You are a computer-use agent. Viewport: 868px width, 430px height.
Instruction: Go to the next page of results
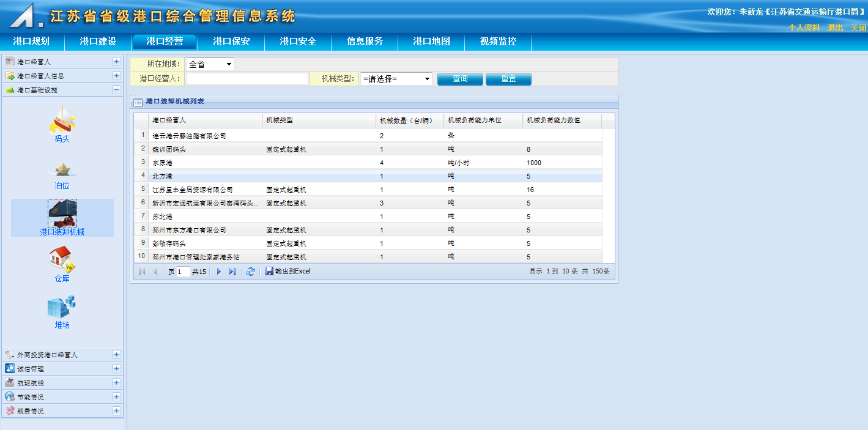(219, 272)
